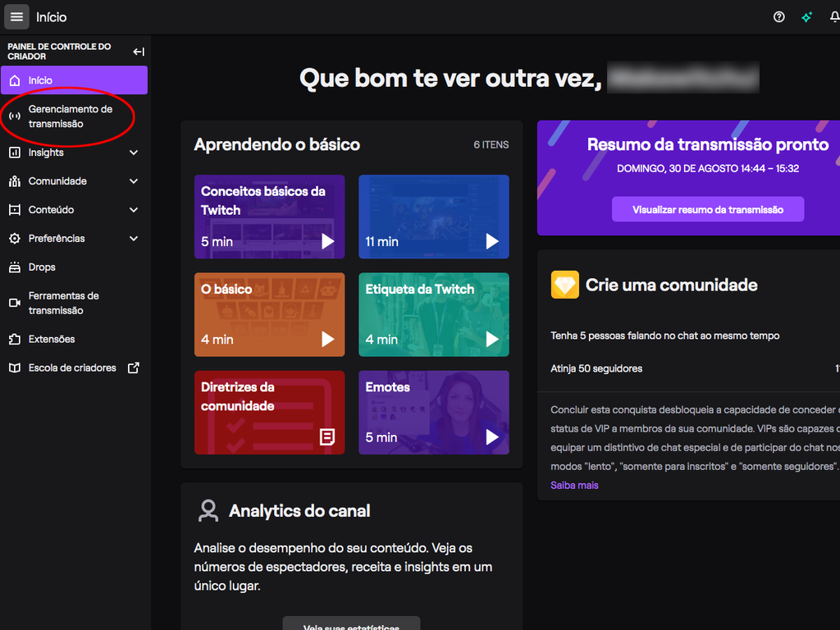Click 'Atinja 50 seguidores' goal text
Image resolution: width=840 pixels, height=630 pixels.
coord(596,368)
